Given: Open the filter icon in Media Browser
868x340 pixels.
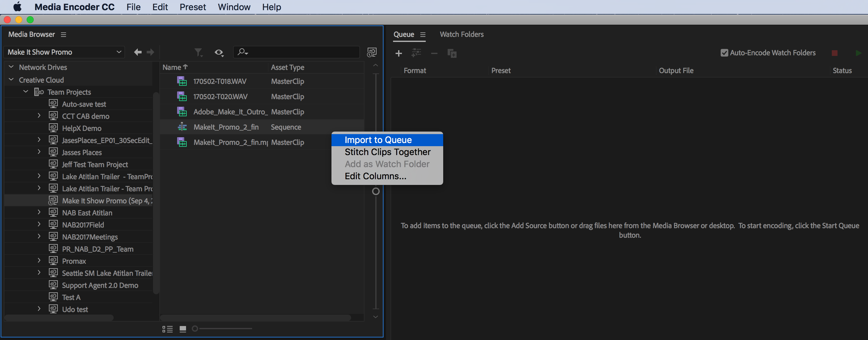Looking at the screenshot, I should pyautogui.click(x=199, y=52).
